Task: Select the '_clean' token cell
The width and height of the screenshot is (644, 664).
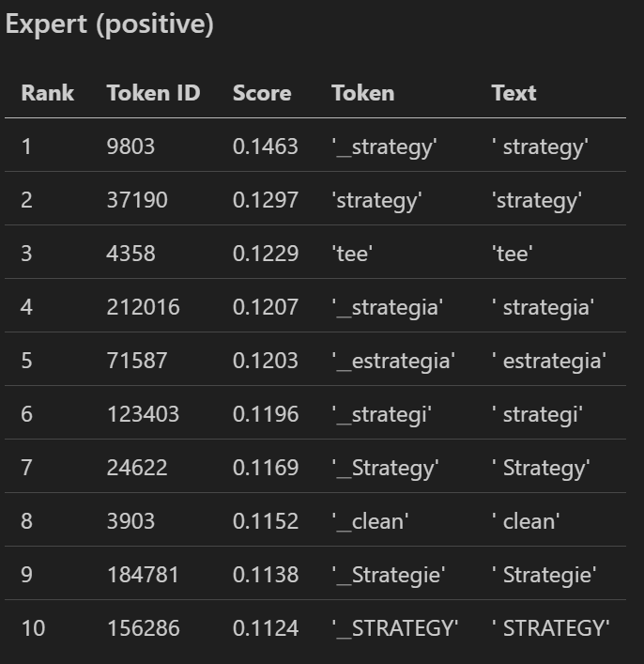Action: (370, 521)
